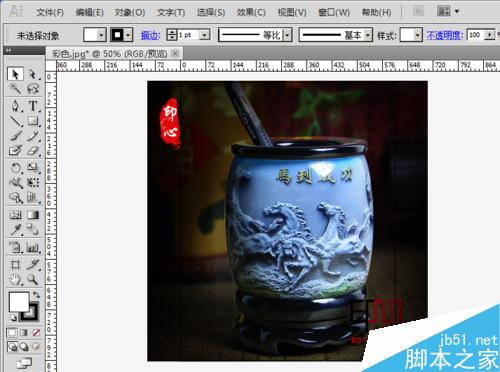Select the Gradient tool
Viewport: 500px width, 372px height.
click(x=33, y=214)
